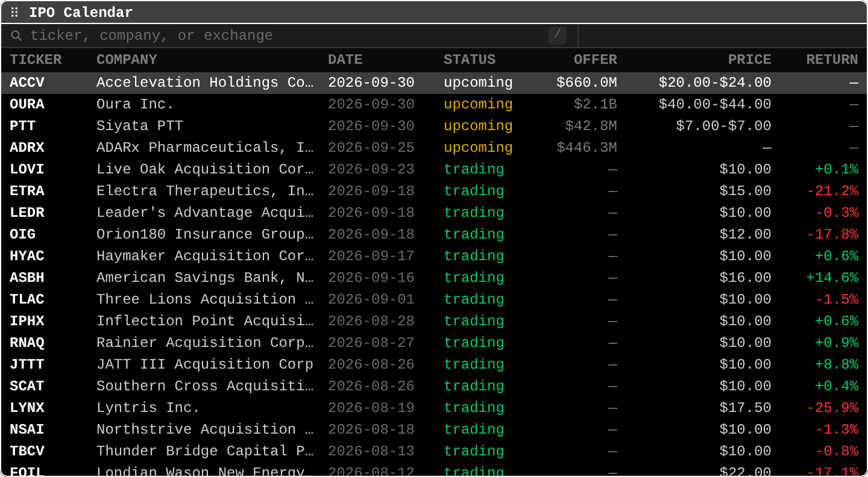The height and width of the screenshot is (477, 868).
Task: Select the HYAC ticker cell
Action: pos(27,256)
